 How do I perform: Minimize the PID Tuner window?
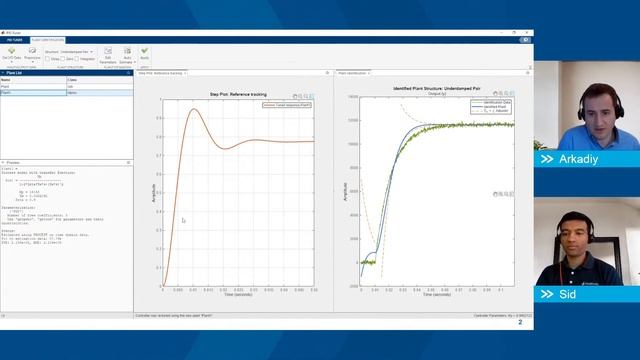click(x=502, y=32)
